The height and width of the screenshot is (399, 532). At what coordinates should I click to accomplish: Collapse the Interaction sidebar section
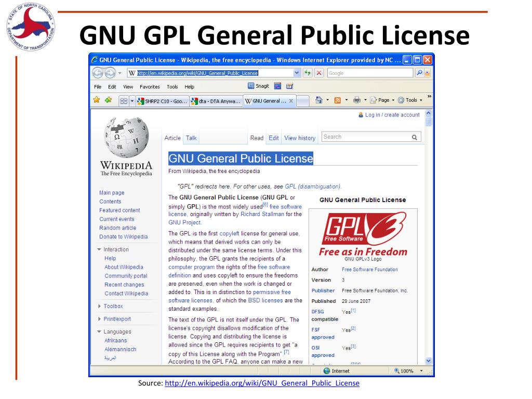(x=99, y=249)
